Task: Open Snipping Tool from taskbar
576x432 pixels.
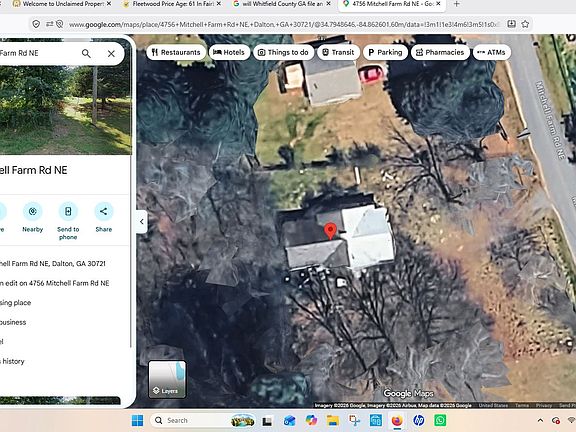Action: (354, 420)
